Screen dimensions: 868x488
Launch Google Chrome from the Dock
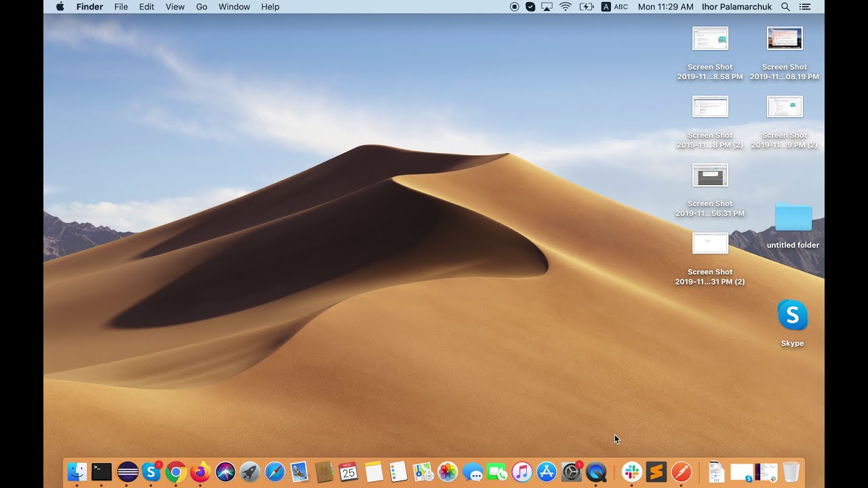click(x=176, y=472)
